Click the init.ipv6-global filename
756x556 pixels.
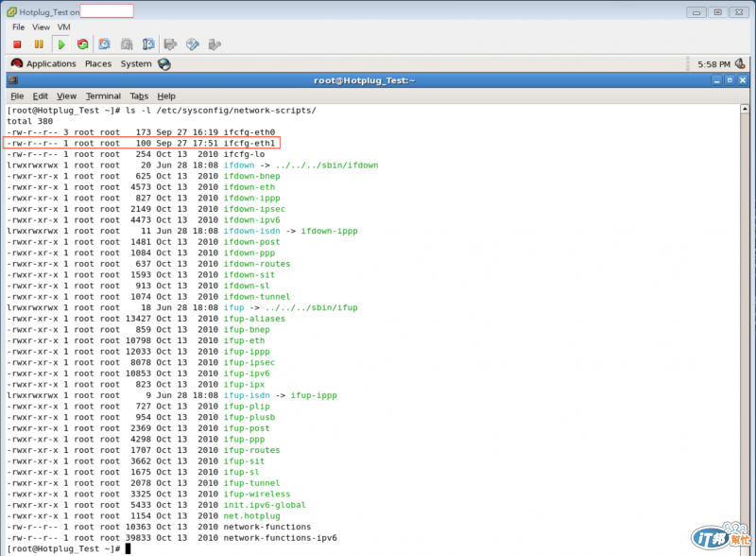point(265,505)
